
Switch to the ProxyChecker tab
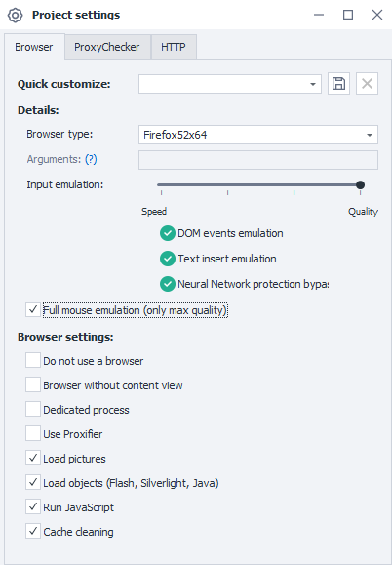tap(107, 47)
